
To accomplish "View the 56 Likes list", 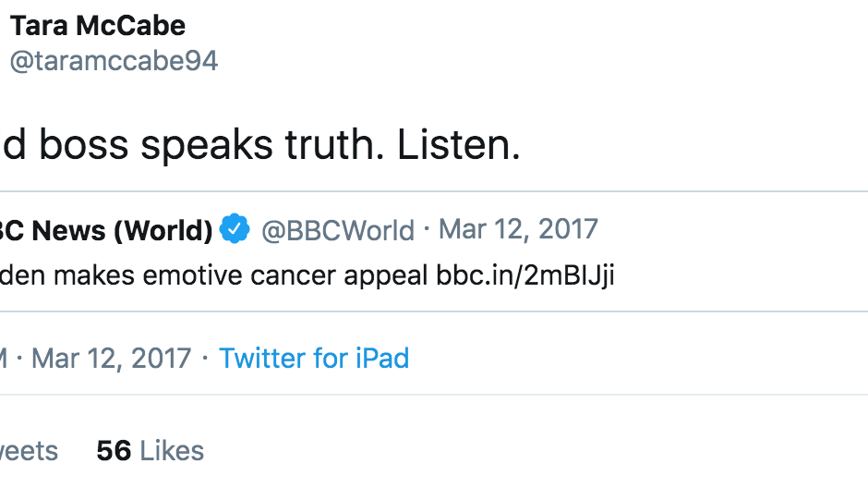I will coord(150,450).
